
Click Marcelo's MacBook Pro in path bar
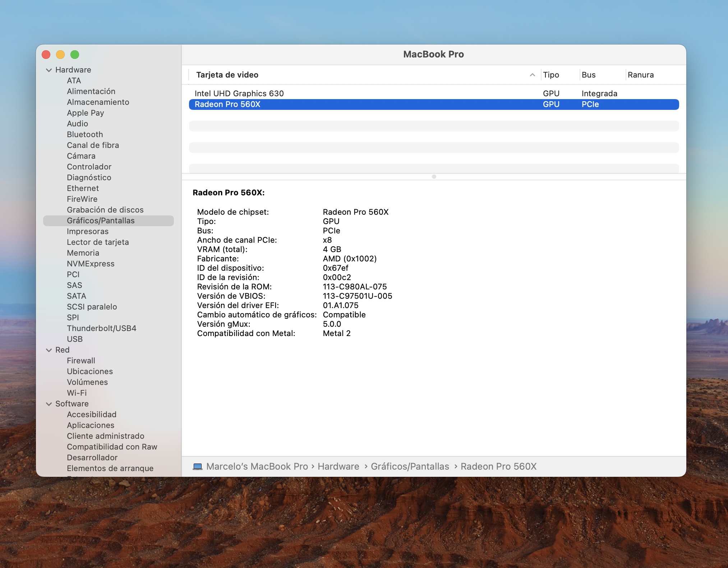257,466
